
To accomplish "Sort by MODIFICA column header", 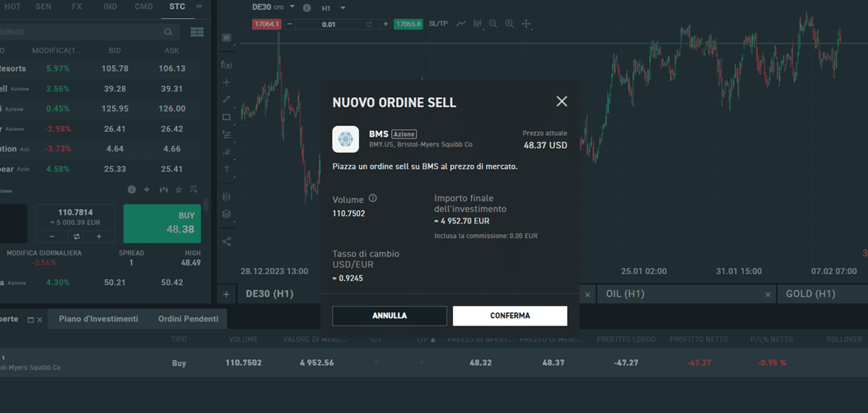I will pos(57,50).
